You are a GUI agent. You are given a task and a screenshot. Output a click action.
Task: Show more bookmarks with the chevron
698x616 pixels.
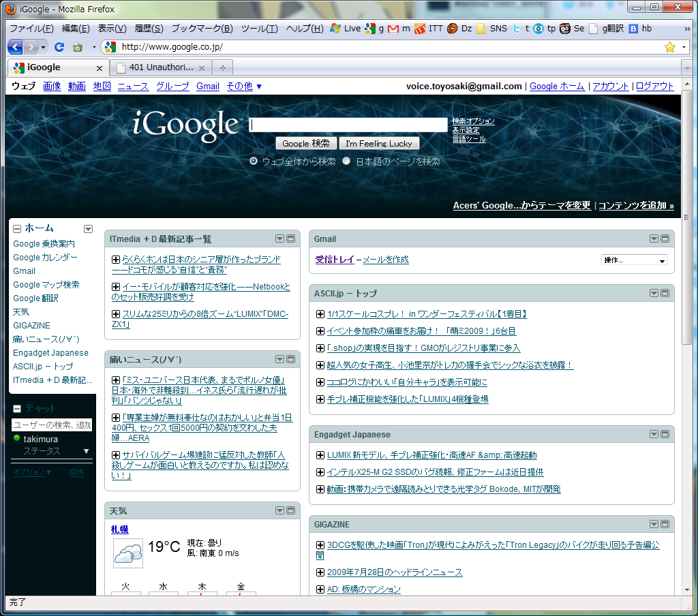(x=687, y=29)
